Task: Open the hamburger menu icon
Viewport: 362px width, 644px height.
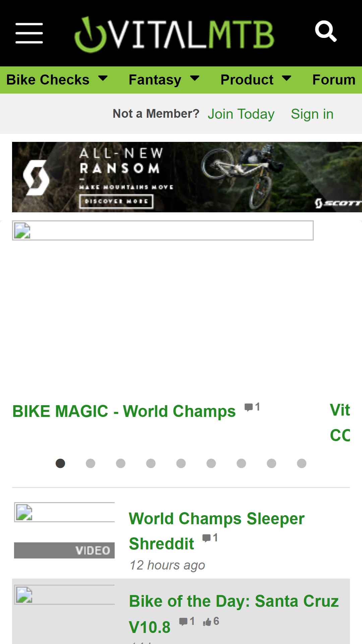Action: (29, 33)
